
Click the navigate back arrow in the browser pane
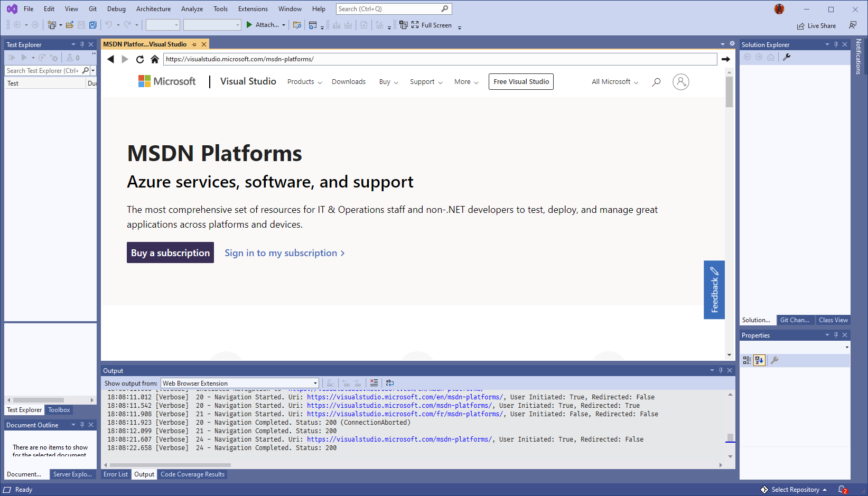click(x=111, y=59)
